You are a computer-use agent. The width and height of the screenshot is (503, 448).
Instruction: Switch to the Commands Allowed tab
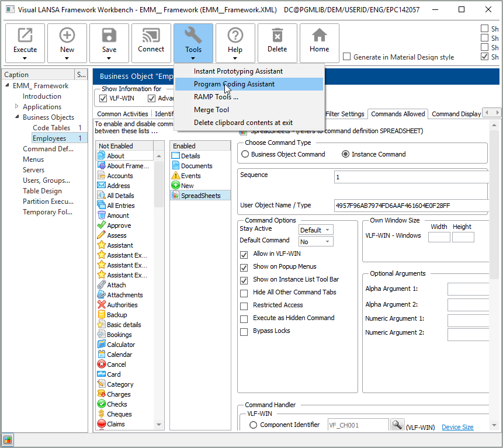398,114
